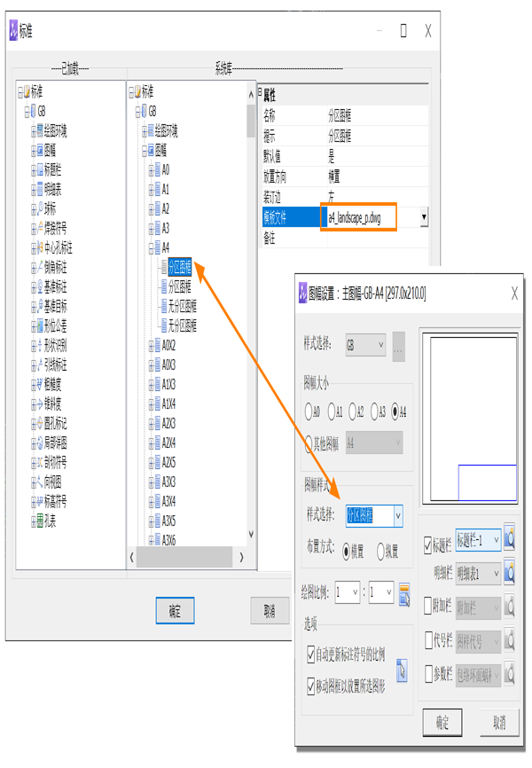This screenshot has width=532, height=768.
Task: Enable the 附加栏 checkbox
Action: [427, 606]
